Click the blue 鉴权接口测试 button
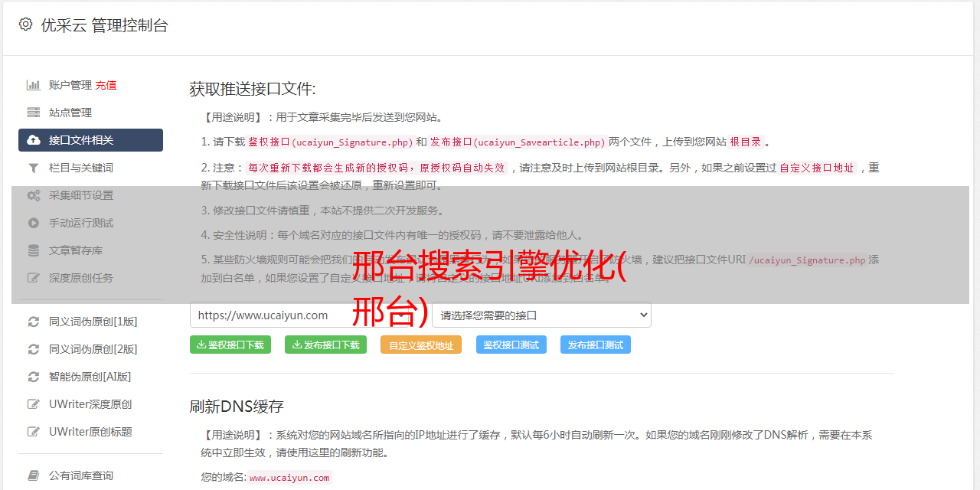 click(511, 345)
